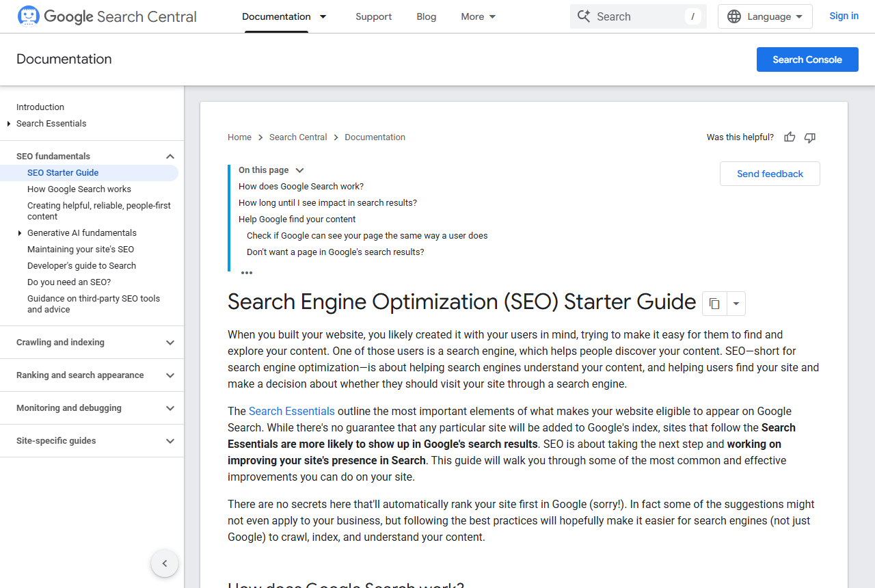Select Introduction in sidebar
The height and width of the screenshot is (588, 875).
40,107
